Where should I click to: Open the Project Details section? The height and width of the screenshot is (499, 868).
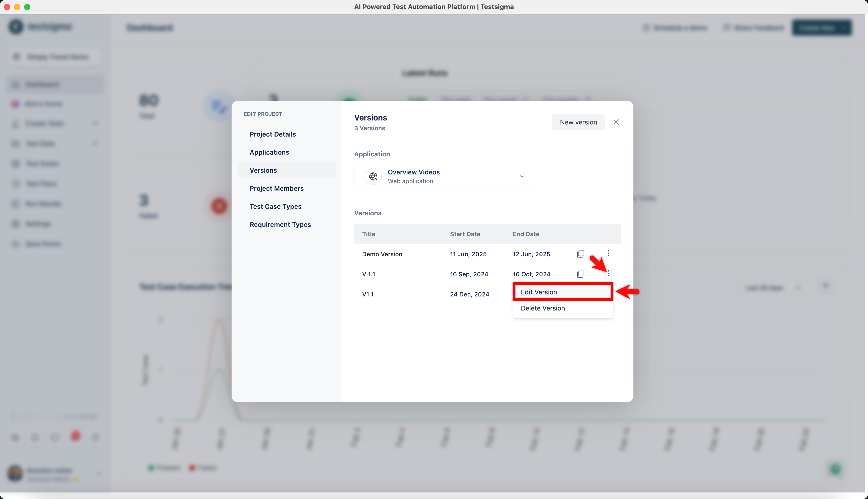point(273,134)
